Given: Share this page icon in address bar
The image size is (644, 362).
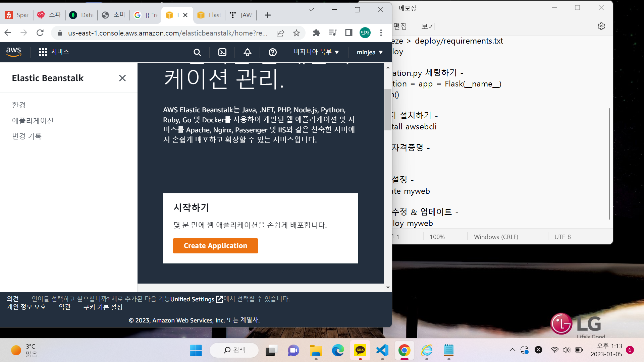Looking at the screenshot, I should coord(280,33).
